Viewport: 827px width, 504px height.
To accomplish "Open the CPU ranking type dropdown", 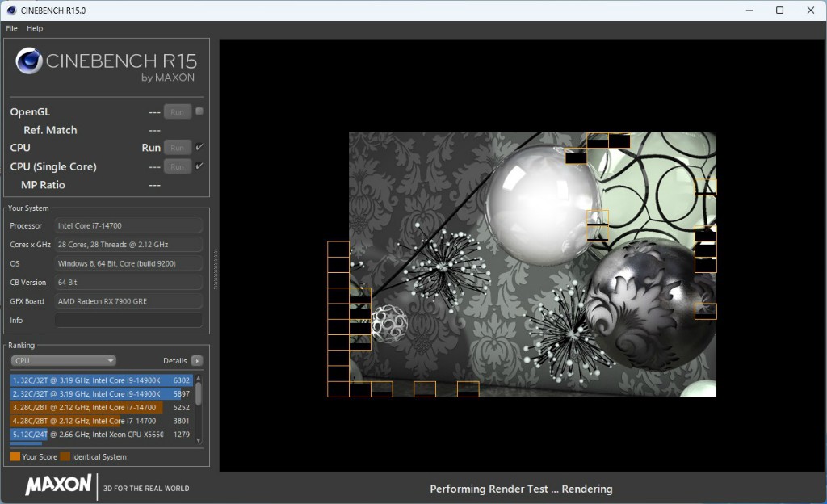I will (63, 361).
